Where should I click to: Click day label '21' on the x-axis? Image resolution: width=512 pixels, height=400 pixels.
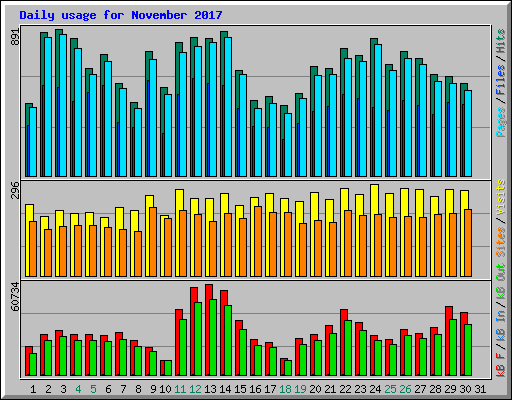pos(330,389)
